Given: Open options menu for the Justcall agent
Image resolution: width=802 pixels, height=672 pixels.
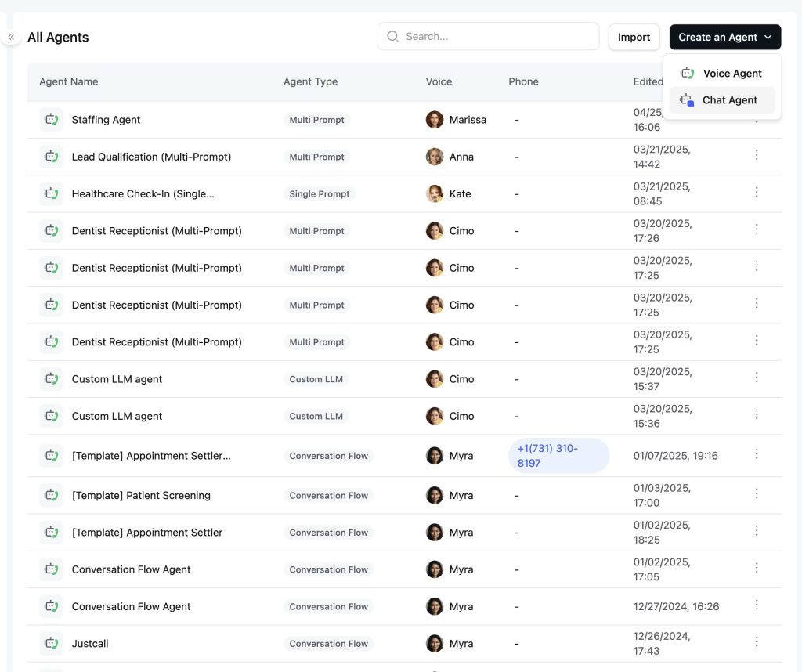Looking at the screenshot, I should (x=757, y=641).
